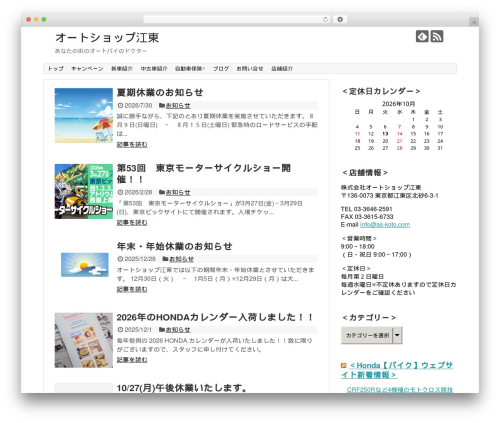The image size is (500, 423).
Task: Open the ブログ menu item
Action: pos(221,69)
